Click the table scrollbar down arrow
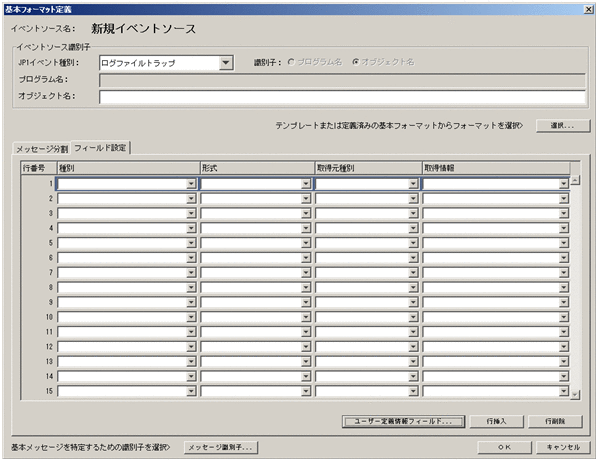The image size is (600, 463). [575, 395]
